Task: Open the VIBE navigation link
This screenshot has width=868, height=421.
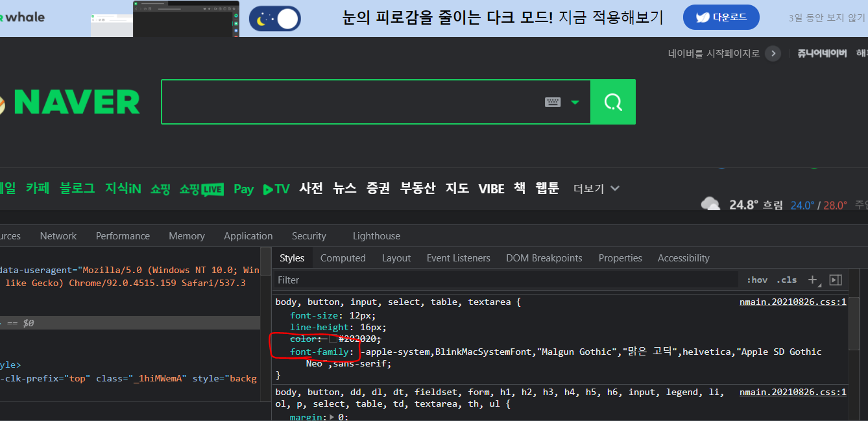Action: click(x=491, y=189)
